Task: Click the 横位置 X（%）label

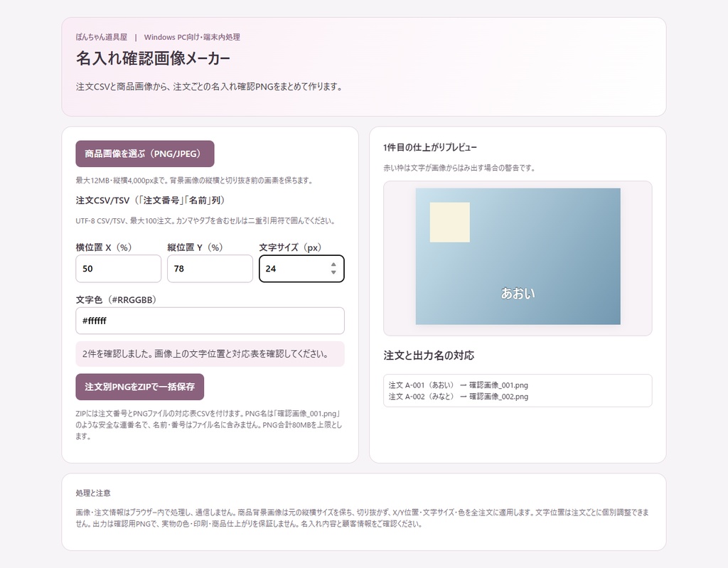Action: tap(104, 247)
